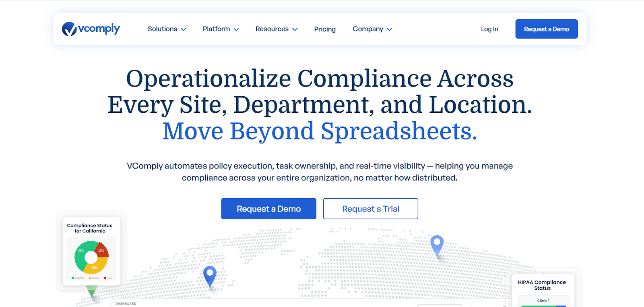Go to the Pricing page
This screenshot has width=644, height=307.
(x=325, y=29)
